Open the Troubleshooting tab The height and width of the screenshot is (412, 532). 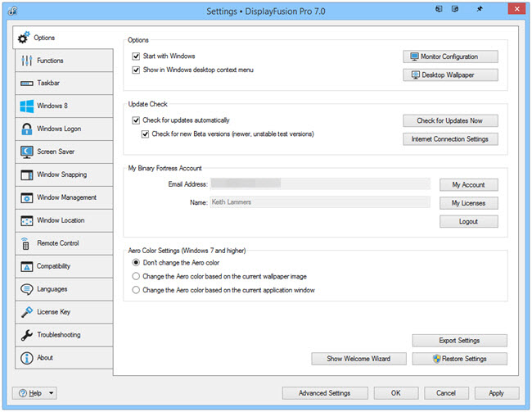pyautogui.click(x=64, y=335)
